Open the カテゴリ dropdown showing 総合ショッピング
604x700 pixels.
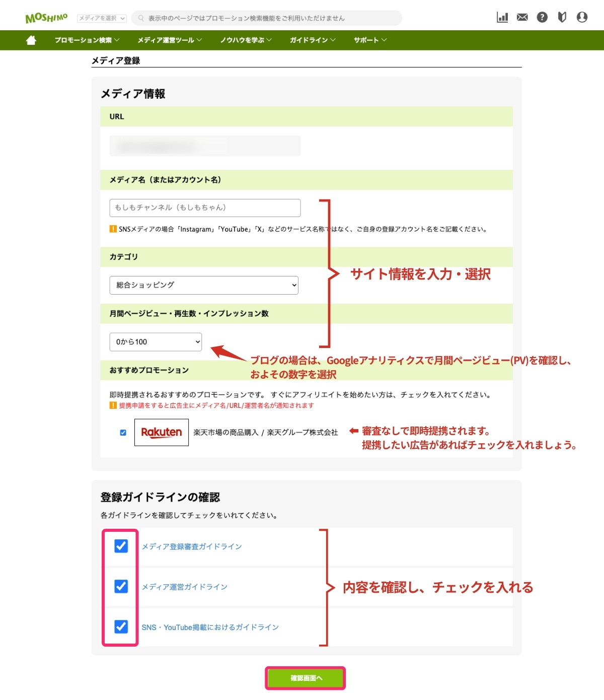point(204,285)
